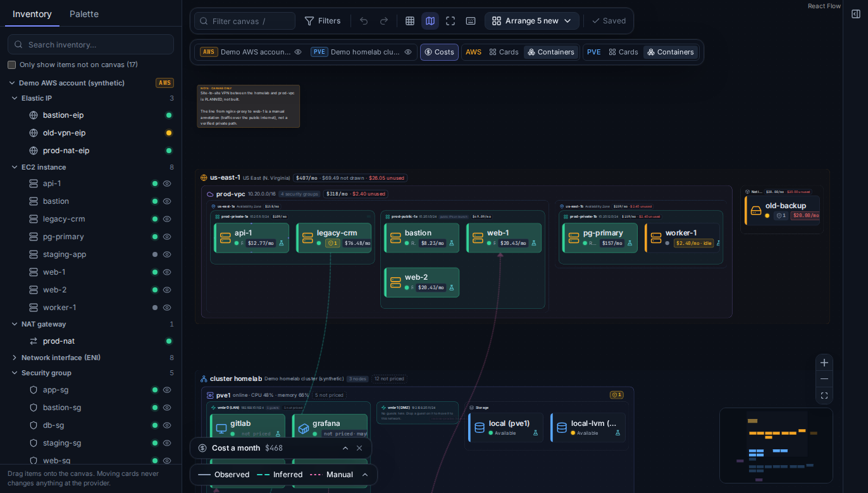Collapse the Security group tree group
Viewport: 868px width, 493px height.
click(15, 373)
